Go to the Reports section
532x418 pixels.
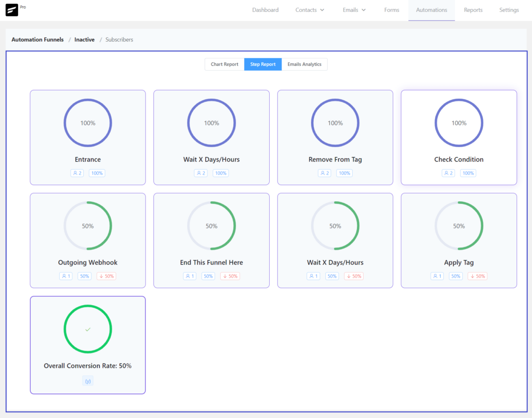473,9
